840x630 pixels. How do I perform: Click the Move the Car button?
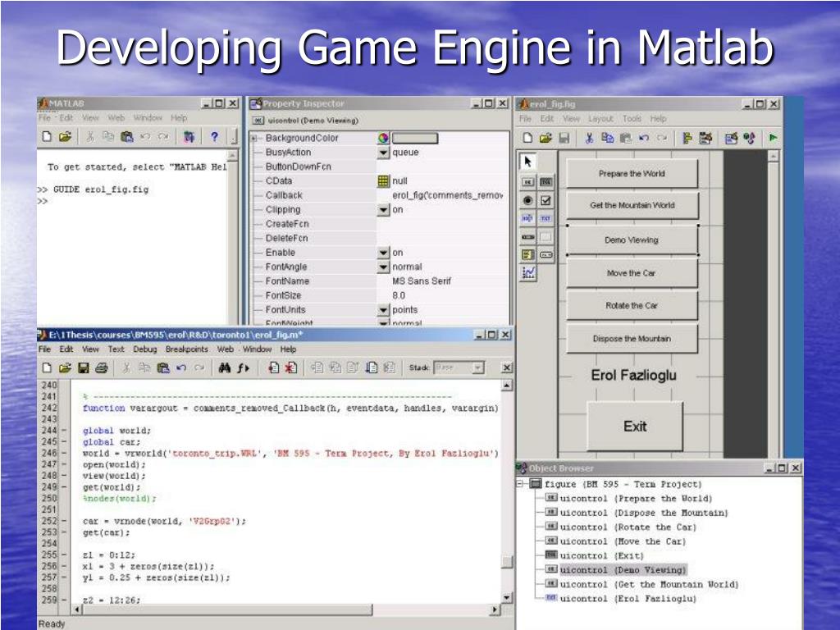click(632, 273)
